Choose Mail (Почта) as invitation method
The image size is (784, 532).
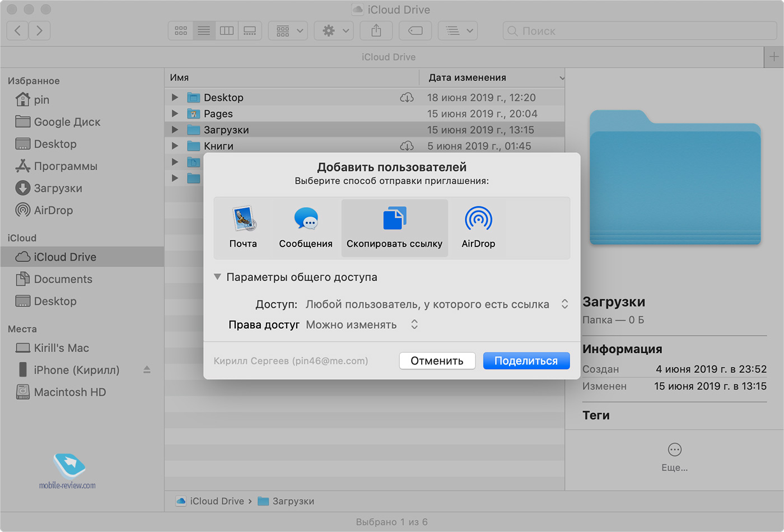pos(243,228)
